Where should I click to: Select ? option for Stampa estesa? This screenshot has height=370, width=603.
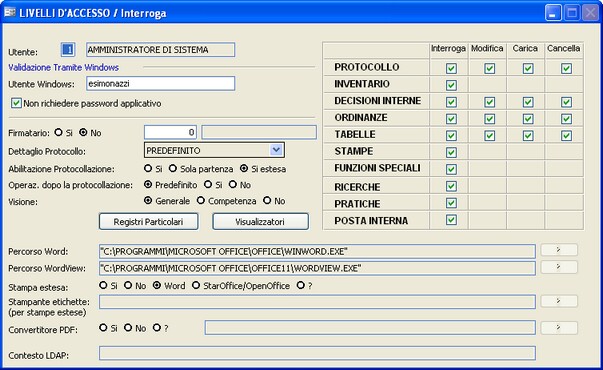pos(301,285)
